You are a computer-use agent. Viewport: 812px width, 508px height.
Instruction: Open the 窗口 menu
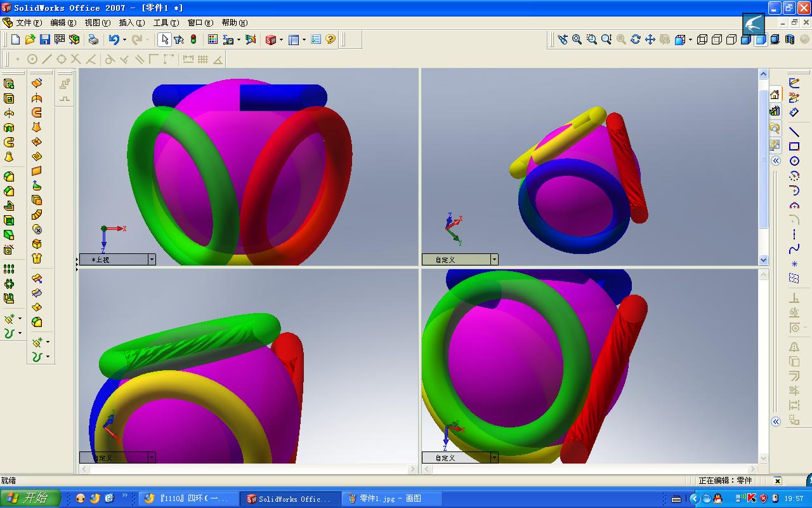200,23
